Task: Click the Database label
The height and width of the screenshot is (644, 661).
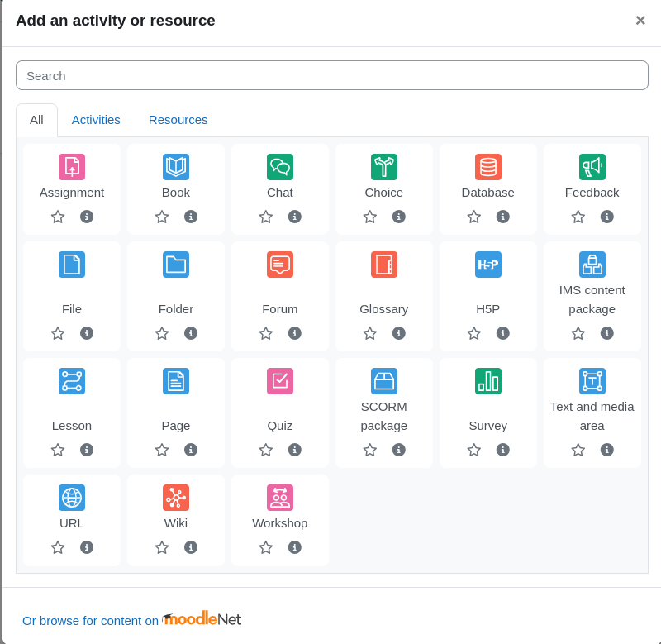Action: pos(488,193)
